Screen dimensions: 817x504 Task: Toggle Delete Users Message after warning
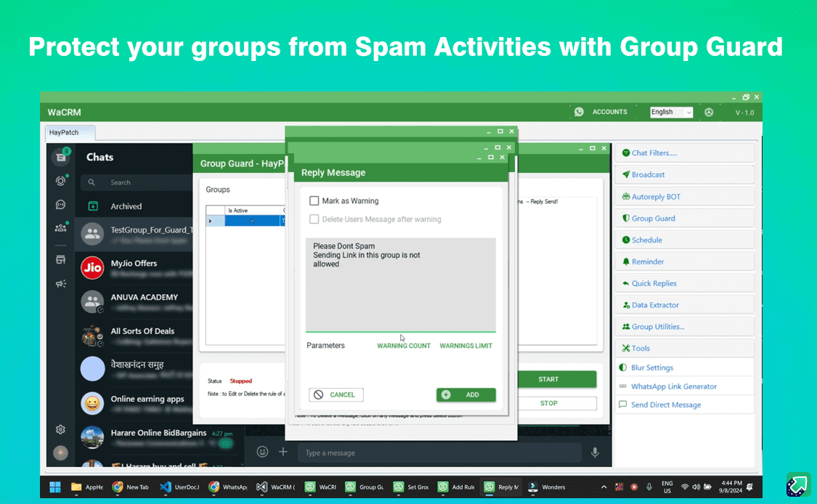(313, 218)
